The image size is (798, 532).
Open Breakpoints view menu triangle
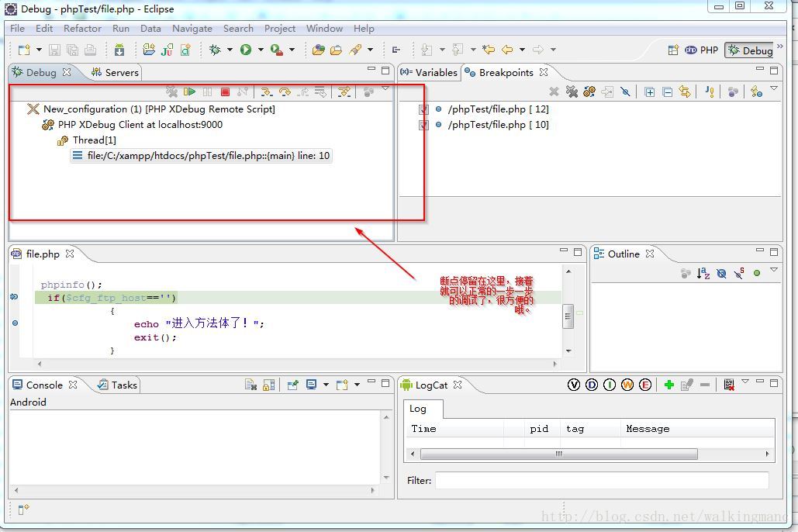[x=774, y=88]
